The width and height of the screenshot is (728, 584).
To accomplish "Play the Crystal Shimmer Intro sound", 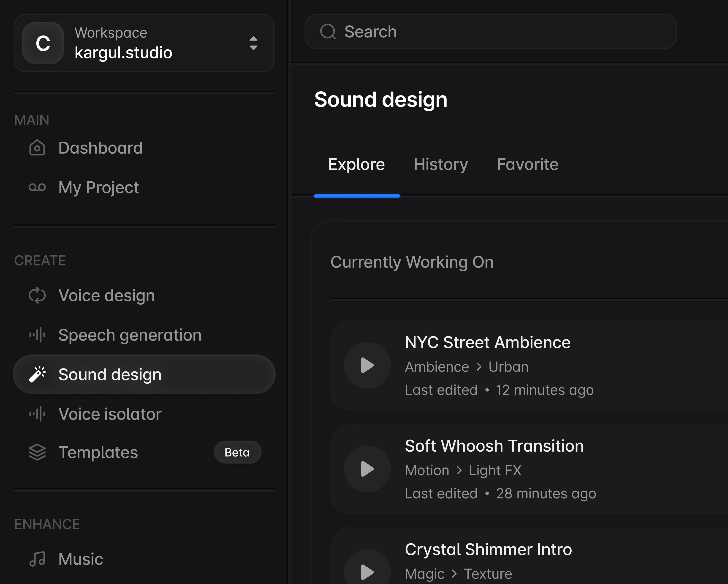I will pos(367,571).
